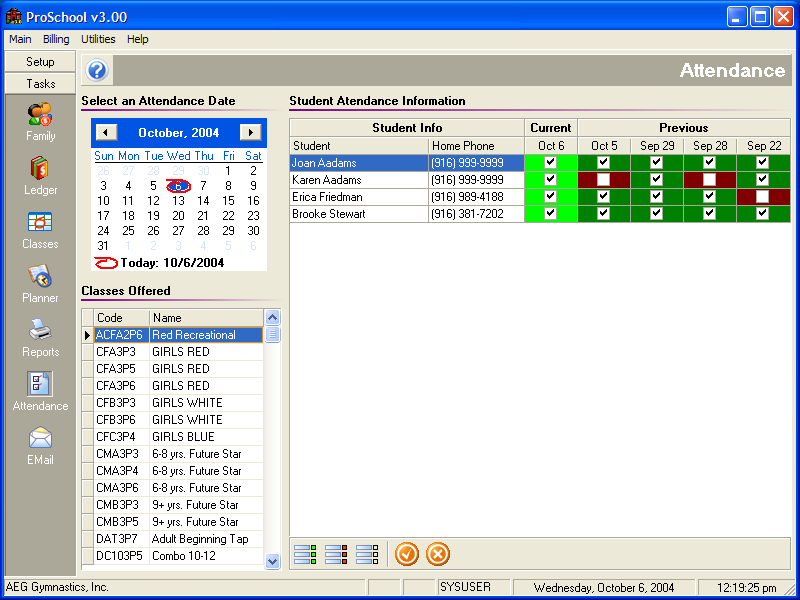Check Erica Friedman's Sep 22 attendance box

[763, 197]
